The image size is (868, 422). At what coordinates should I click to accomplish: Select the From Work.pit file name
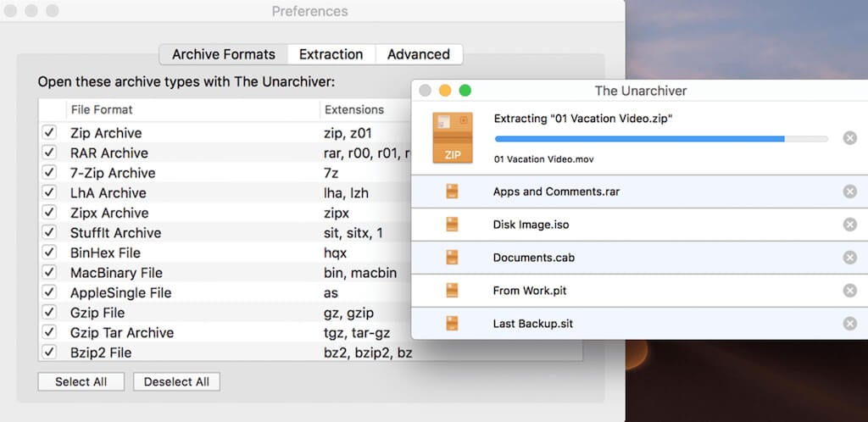click(530, 291)
